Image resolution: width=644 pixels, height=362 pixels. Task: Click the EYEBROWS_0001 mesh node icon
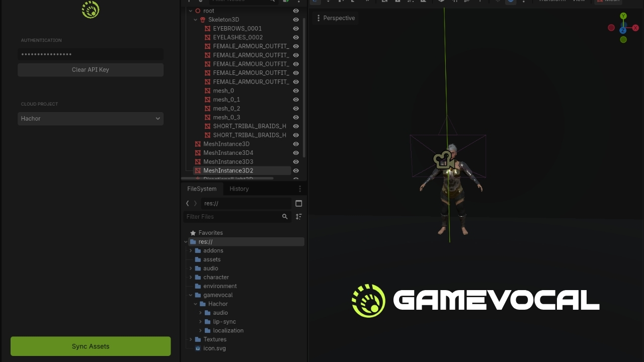point(208,29)
